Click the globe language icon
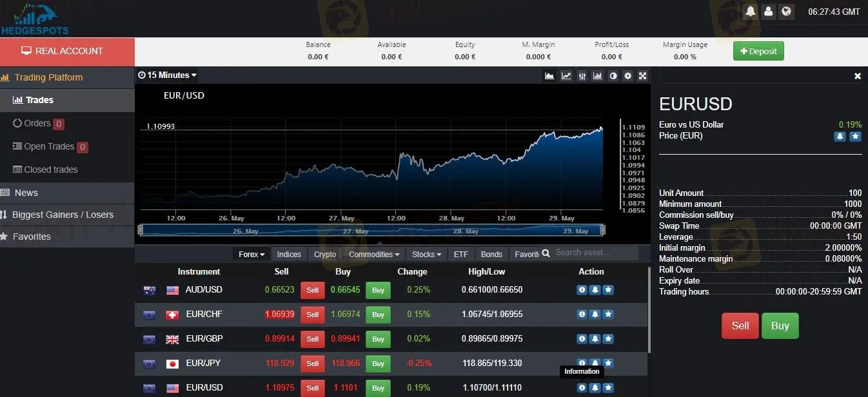 [786, 11]
